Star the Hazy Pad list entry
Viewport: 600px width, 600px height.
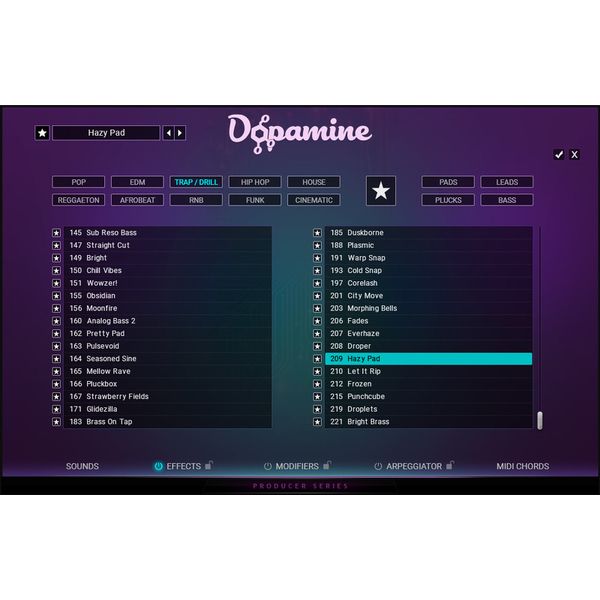point(317,359)
